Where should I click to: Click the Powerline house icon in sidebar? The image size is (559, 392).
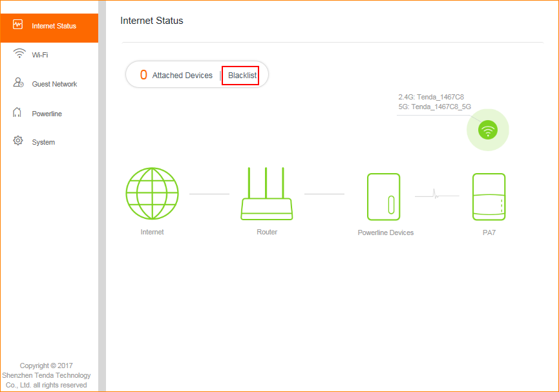(x=18, y=113)
